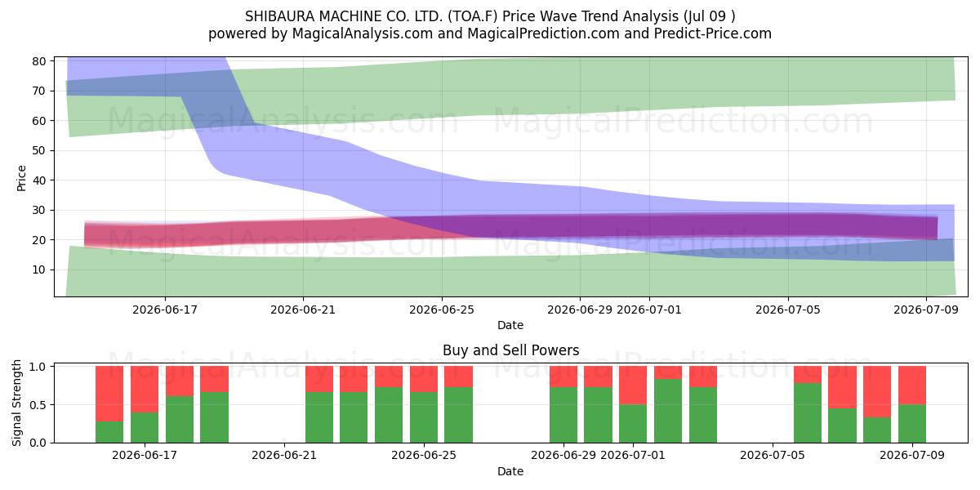Viewport: 980px width, 490px height.
Task: Click the 50 tick on the Price axis
Action: pos(38,150)
